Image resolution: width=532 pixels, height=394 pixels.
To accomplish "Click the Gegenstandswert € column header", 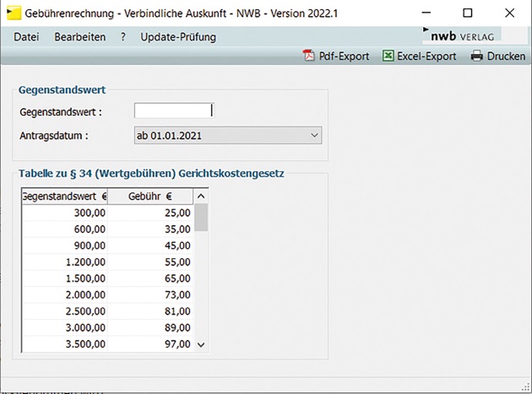I will (x=64, y=196).
